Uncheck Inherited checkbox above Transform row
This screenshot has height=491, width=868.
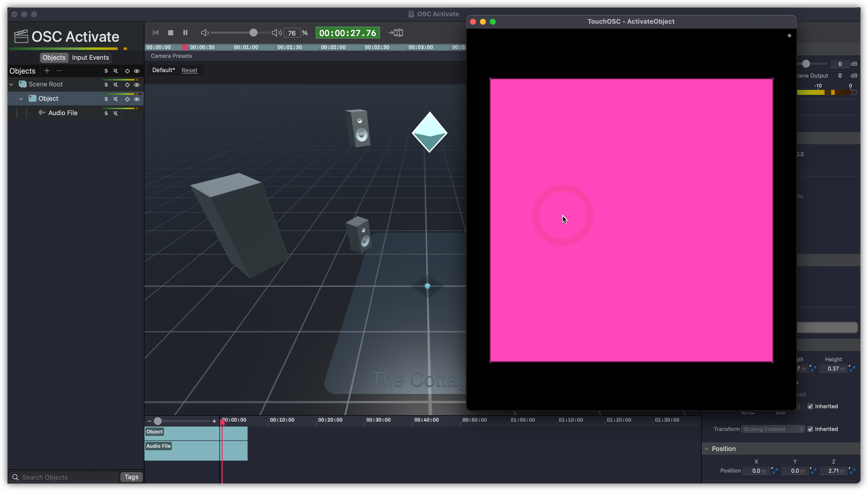[810, 406]
